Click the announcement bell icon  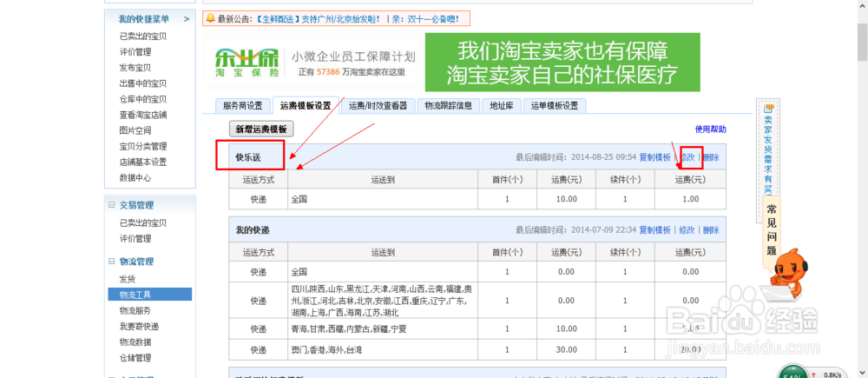[210, 19]
